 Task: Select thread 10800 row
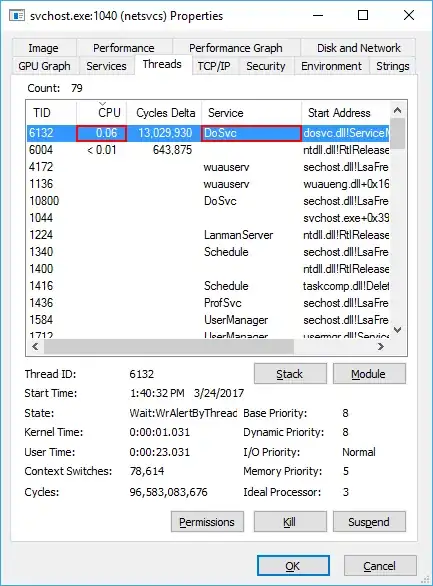208,201
